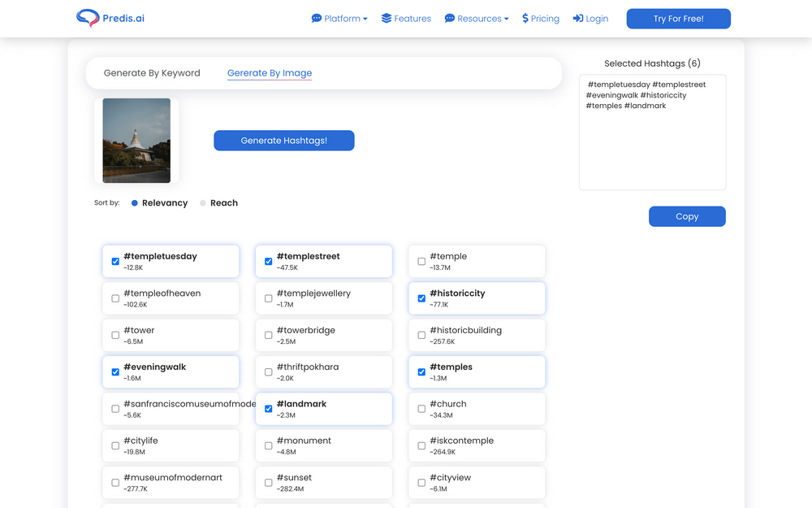
Task: Open the Login link
Action: (x=595, y=18)
